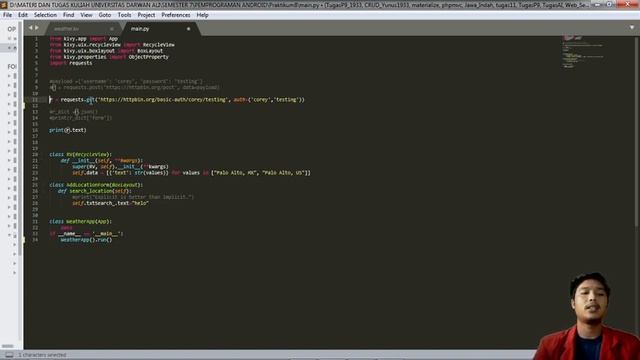The height and width of the screenshot is (360, 640).
Task: Click the 'print(r.text)' line
Action: coord(68,130)
